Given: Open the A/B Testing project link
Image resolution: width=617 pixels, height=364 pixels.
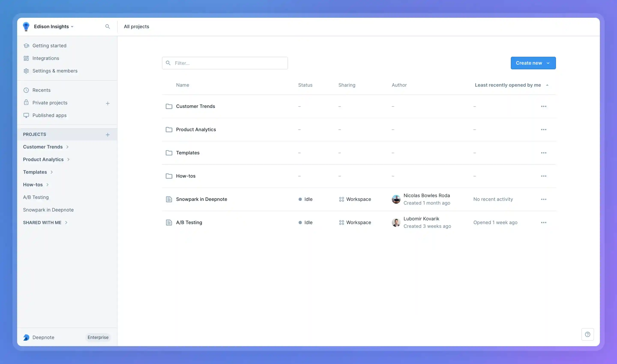Looking at the screenshot, I should (189, 222).
